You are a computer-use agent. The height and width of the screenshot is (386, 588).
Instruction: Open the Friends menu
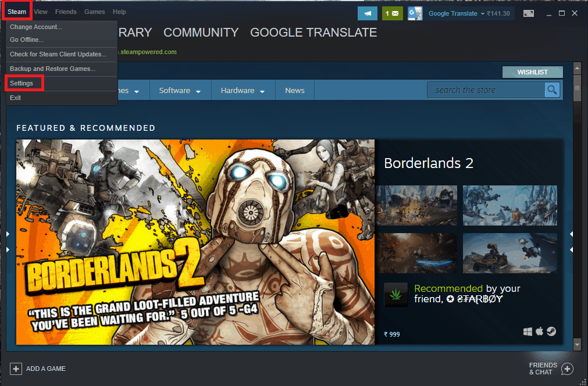point(66,12)
